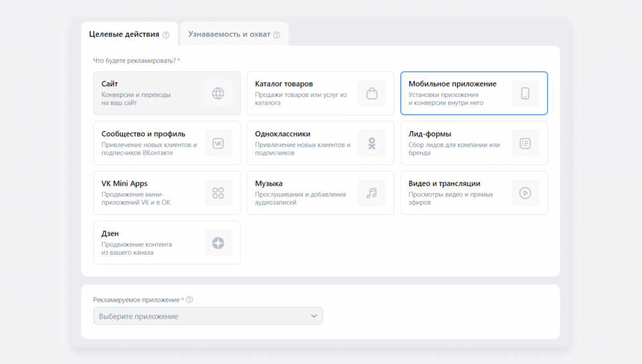Click description Сбор лидов для компании или бренда

coord(454,149)
